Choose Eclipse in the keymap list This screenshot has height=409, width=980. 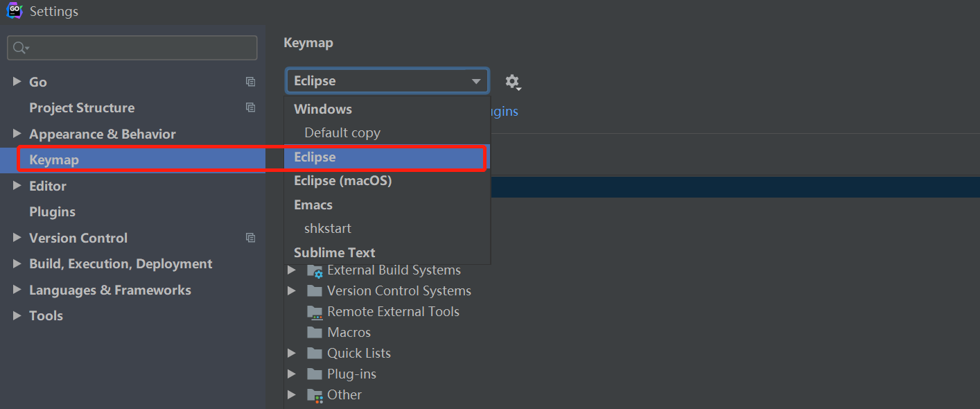pos(387,157)
